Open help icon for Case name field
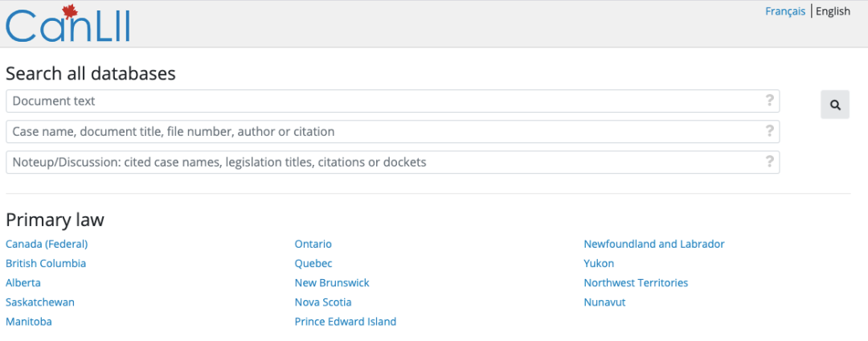This screenshot has height=341, width=868. 769,131
